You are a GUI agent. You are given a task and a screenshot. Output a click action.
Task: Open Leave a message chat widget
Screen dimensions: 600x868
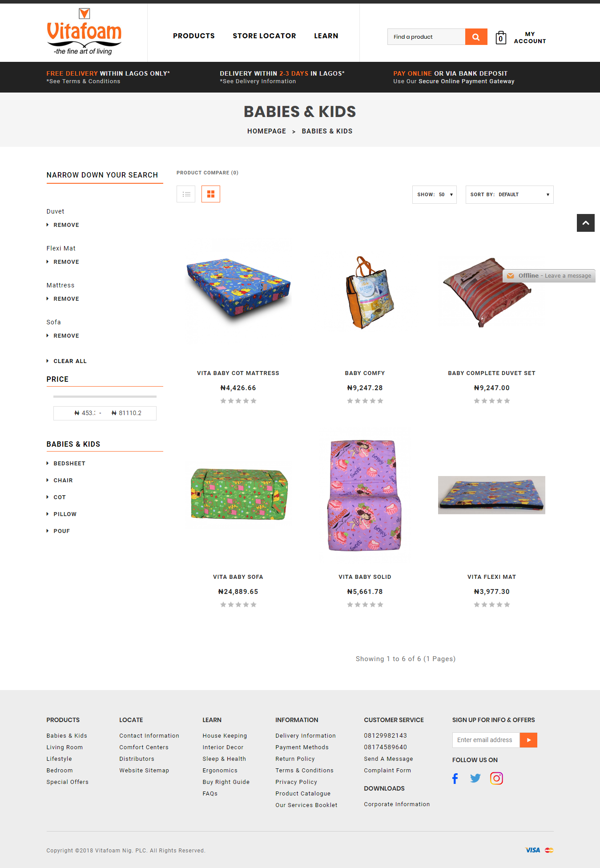tap(549, 276)
